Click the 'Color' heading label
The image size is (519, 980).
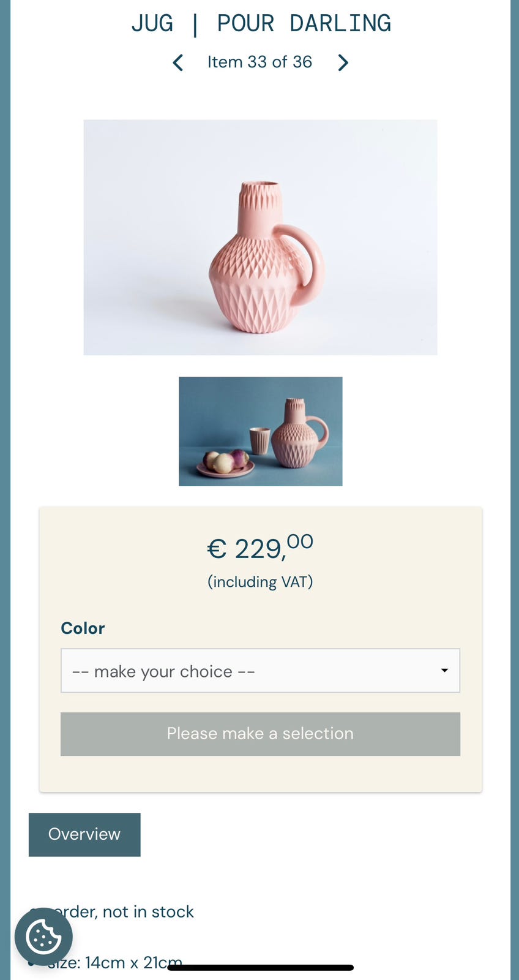tap(82, 628)
